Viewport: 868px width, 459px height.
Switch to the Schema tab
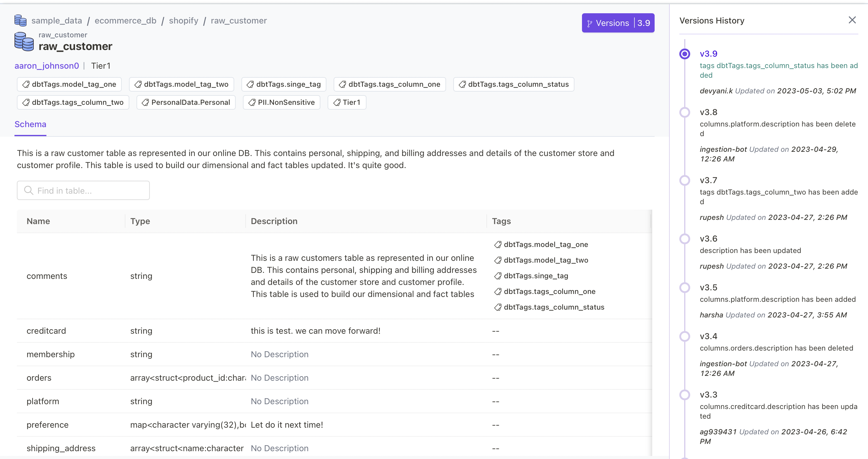pyautogui.click(x=30, y=124)
